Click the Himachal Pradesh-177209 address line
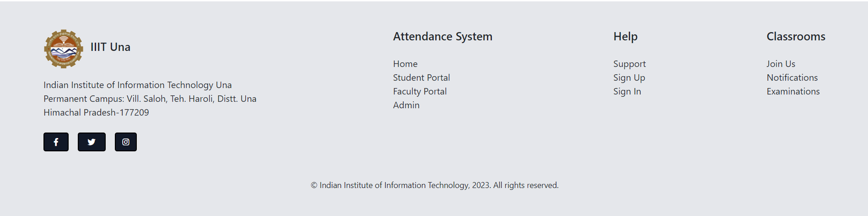Viewport: 868px width, 216px height. click(96, 112)
